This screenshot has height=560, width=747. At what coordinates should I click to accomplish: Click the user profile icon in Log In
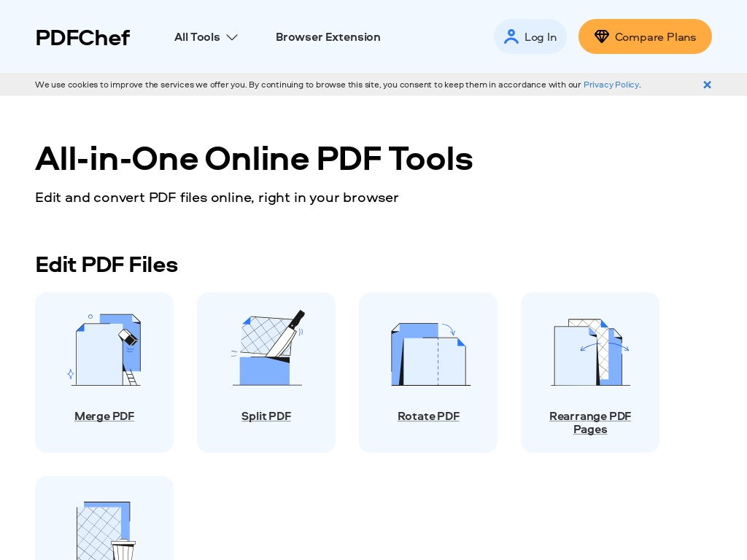tap(511, 36)
